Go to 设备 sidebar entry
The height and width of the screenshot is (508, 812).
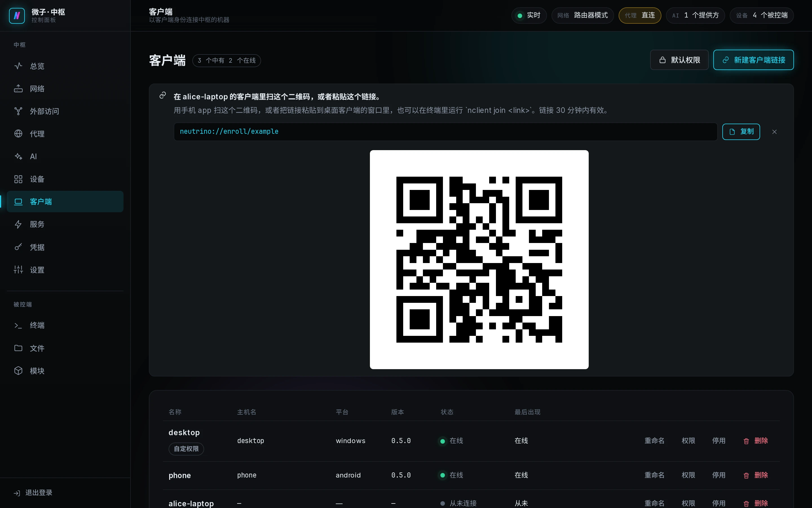point(65,179)
